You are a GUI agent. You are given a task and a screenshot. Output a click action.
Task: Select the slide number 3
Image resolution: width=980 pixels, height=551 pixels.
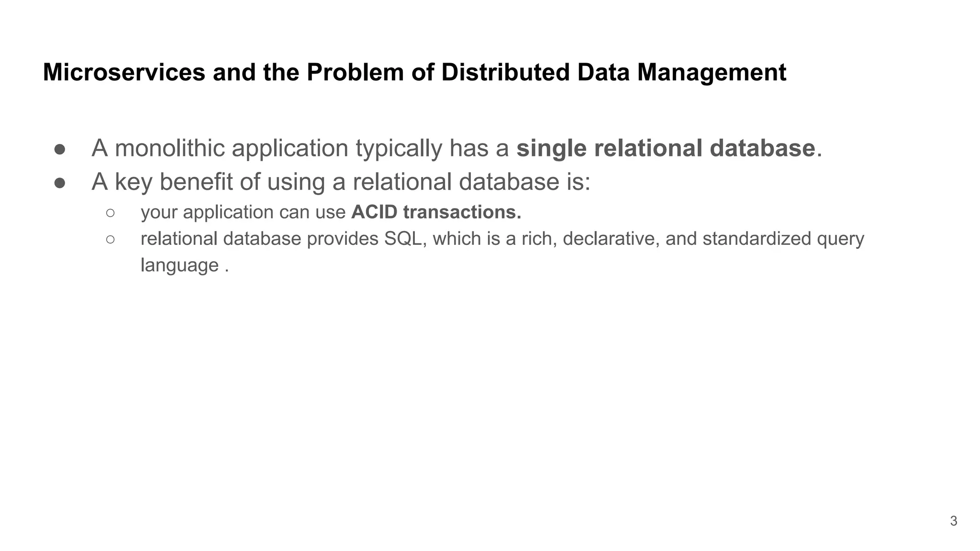coord(953,521)
